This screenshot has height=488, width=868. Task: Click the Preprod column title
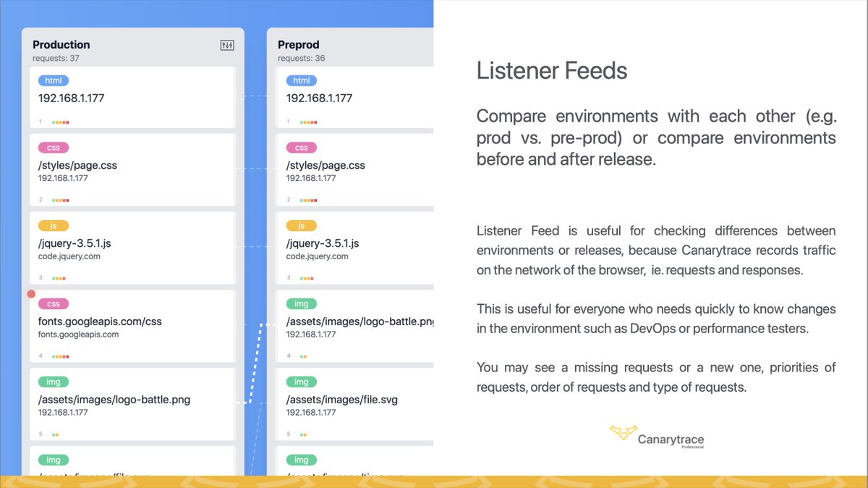[299, 45]
